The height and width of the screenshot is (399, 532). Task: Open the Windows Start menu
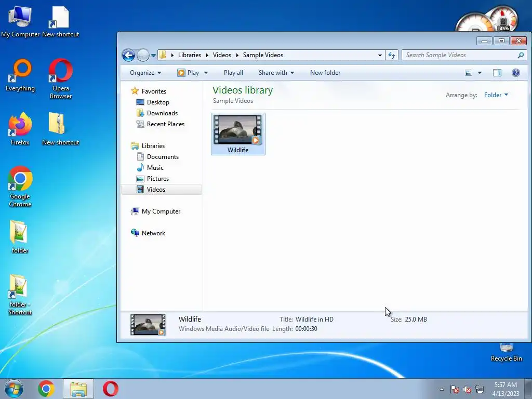14,389
